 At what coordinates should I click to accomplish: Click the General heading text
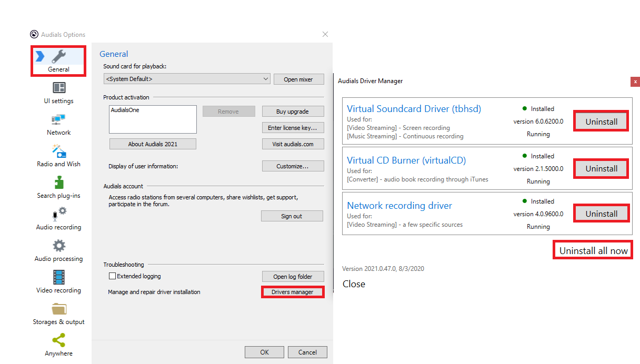point(114,54)
